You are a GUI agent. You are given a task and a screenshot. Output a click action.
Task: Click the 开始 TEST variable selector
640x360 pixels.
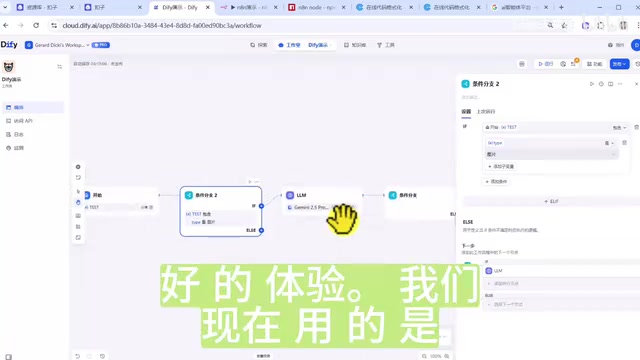501,127
